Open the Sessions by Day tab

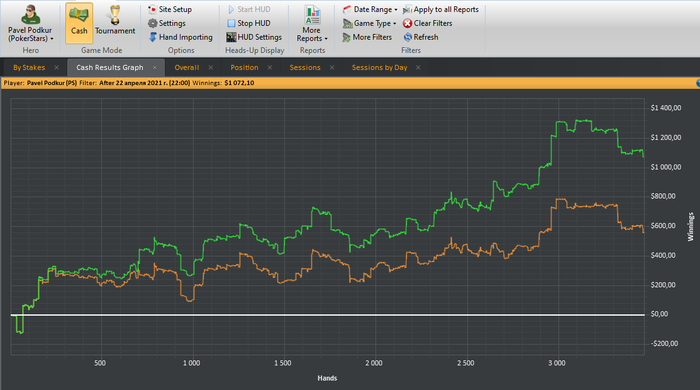coord(379,67)
